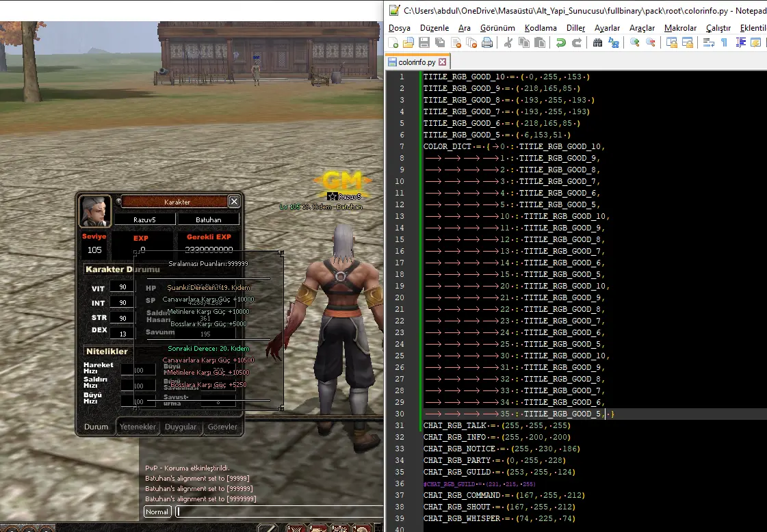
Task: Close the colorinfo.py tab
Action: click(x=443, y=62)
